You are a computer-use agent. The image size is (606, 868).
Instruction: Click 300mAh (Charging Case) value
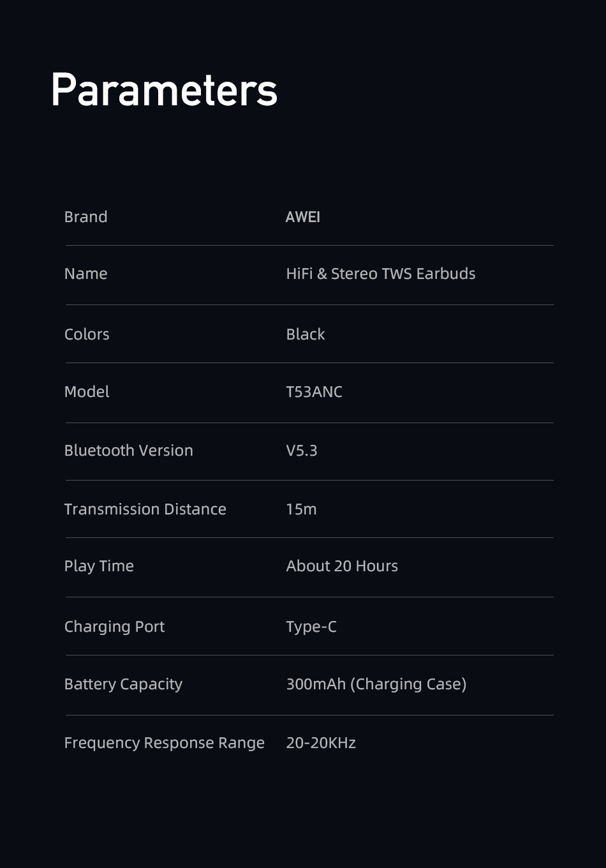[376, 684]
